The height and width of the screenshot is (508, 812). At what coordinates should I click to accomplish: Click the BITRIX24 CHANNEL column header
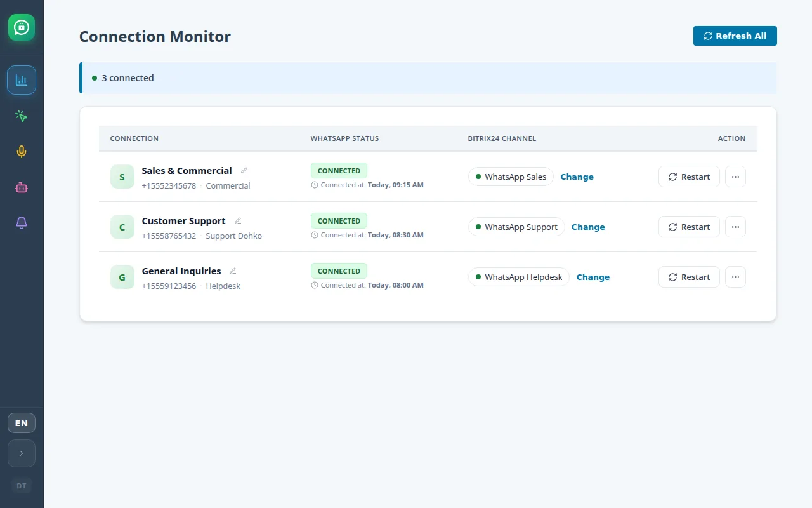pyautogui.click(x=502, y=138)
